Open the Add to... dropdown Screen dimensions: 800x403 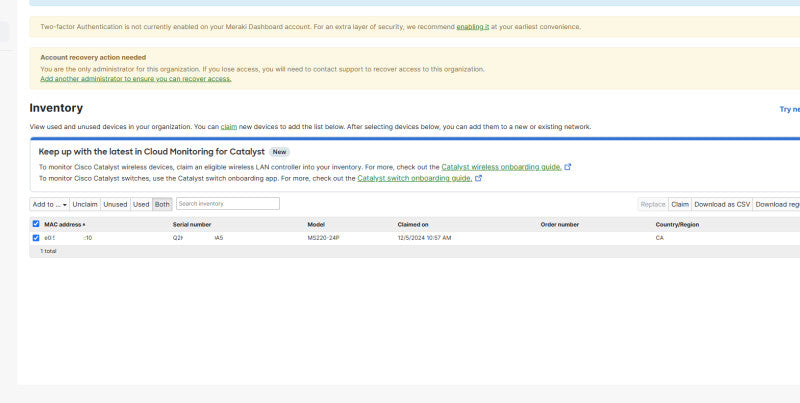click(49, 204)
